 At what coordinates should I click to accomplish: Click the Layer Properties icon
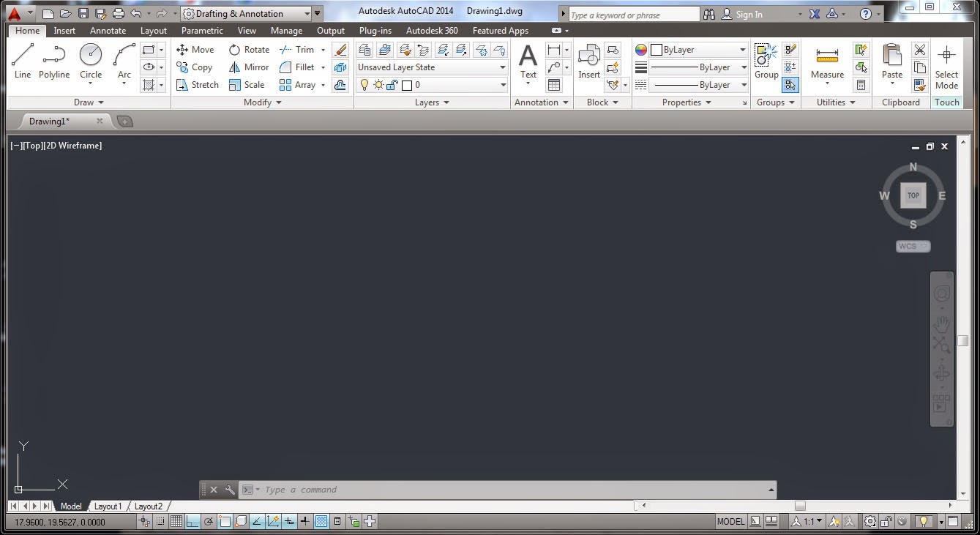pos(364,49)
